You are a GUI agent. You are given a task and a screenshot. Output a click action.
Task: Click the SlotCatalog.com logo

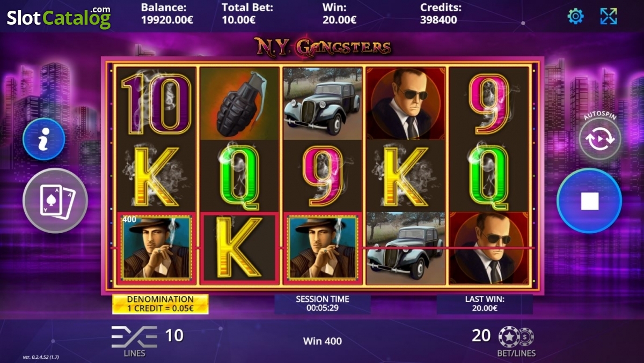59,17
